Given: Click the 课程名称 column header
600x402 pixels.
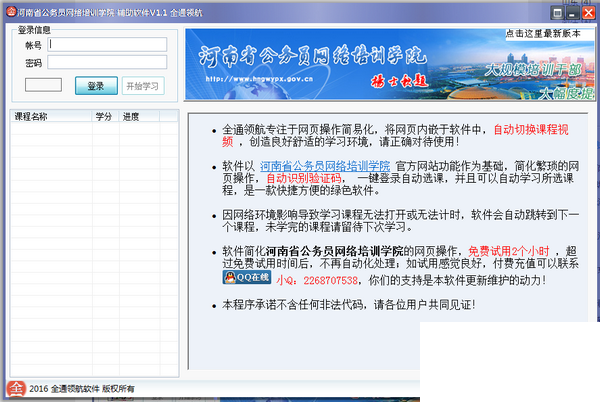Looking at the screenshot, I should point(51,116).
